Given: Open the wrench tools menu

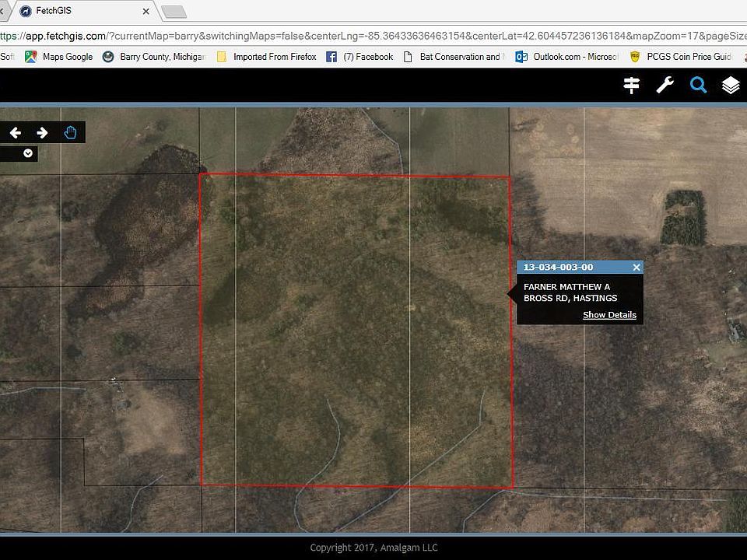Looking at the screenshot, I should point(665,86).
